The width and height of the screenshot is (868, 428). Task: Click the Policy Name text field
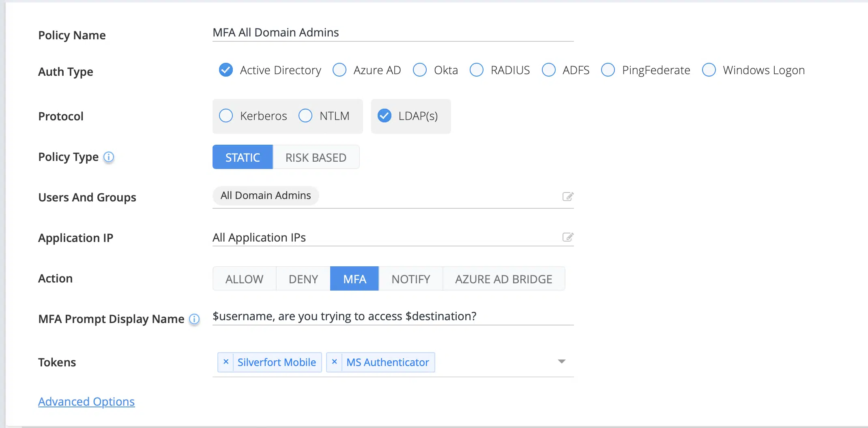click(393, 32)
